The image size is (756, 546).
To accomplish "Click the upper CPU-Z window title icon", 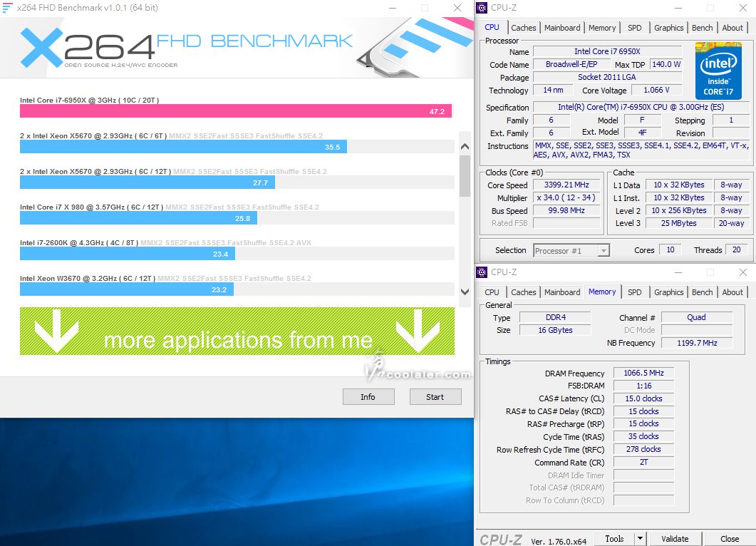I will (x=482, y=8).
